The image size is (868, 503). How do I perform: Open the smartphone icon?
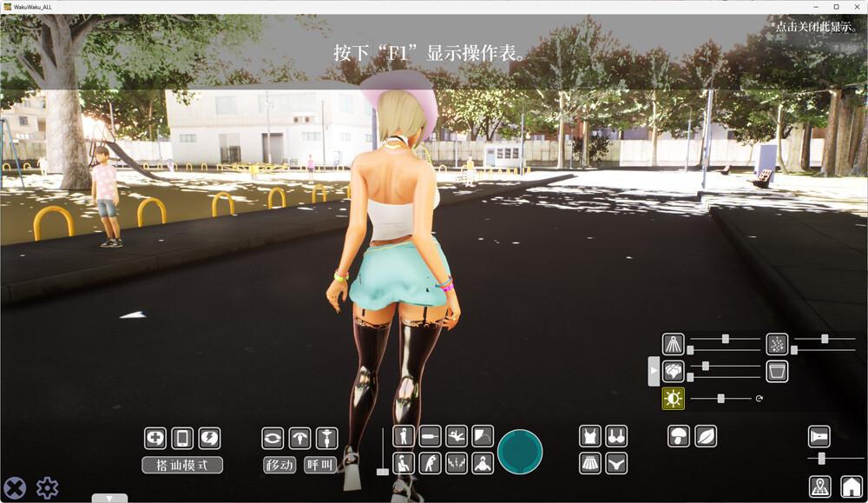pos(182,438)
